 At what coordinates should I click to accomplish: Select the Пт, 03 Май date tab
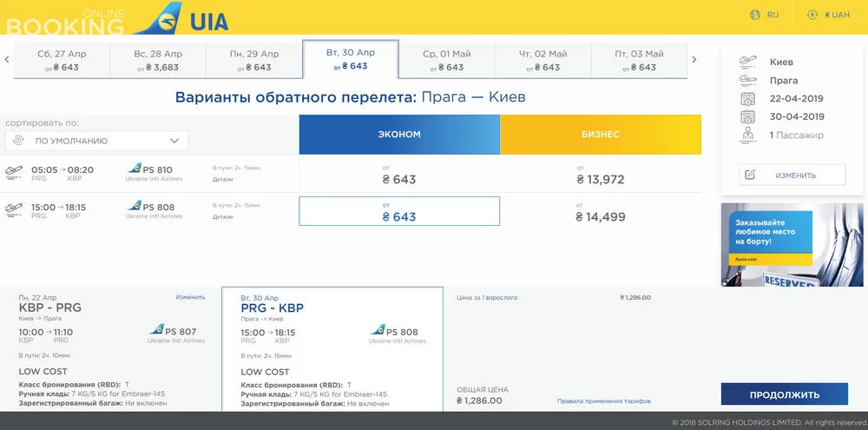(x=639, y=60)
